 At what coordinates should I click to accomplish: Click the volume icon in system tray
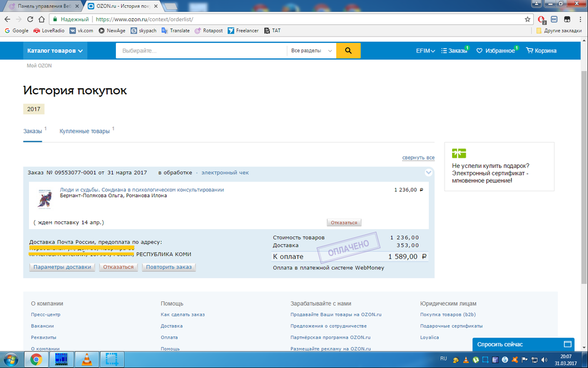544,360
